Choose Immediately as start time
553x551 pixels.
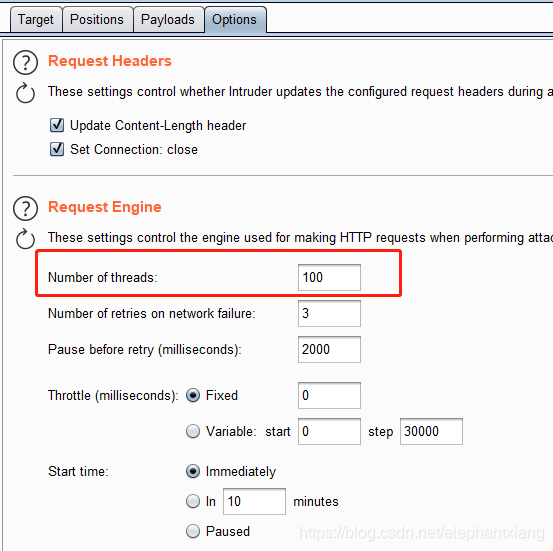click(193, 471)
